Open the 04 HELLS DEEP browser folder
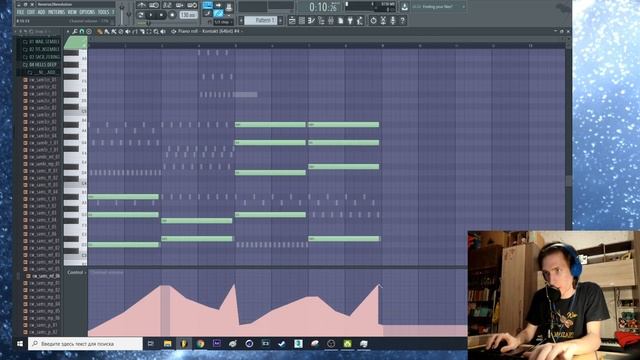640x360 pixels. click(x=40, y=65)
